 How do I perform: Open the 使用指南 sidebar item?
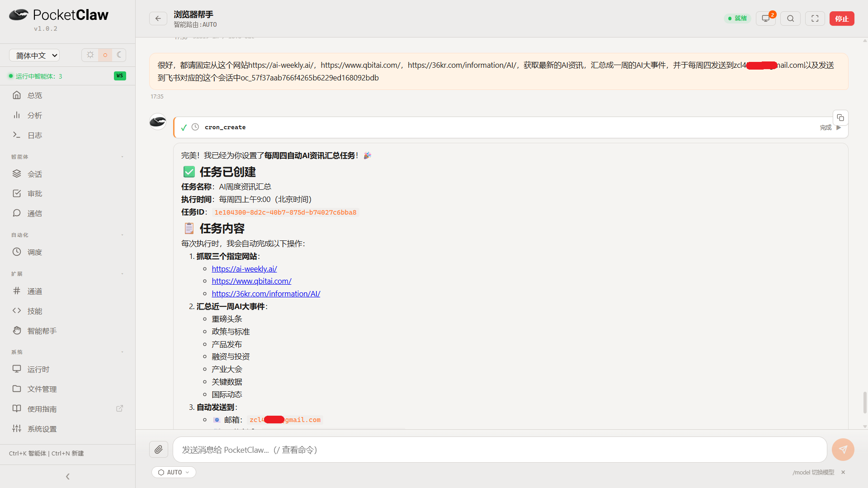[x=68, y=408]
